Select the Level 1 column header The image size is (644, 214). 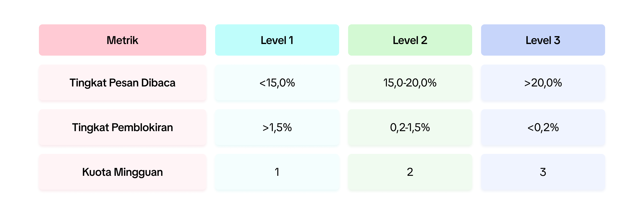click(x=277, y=40)
